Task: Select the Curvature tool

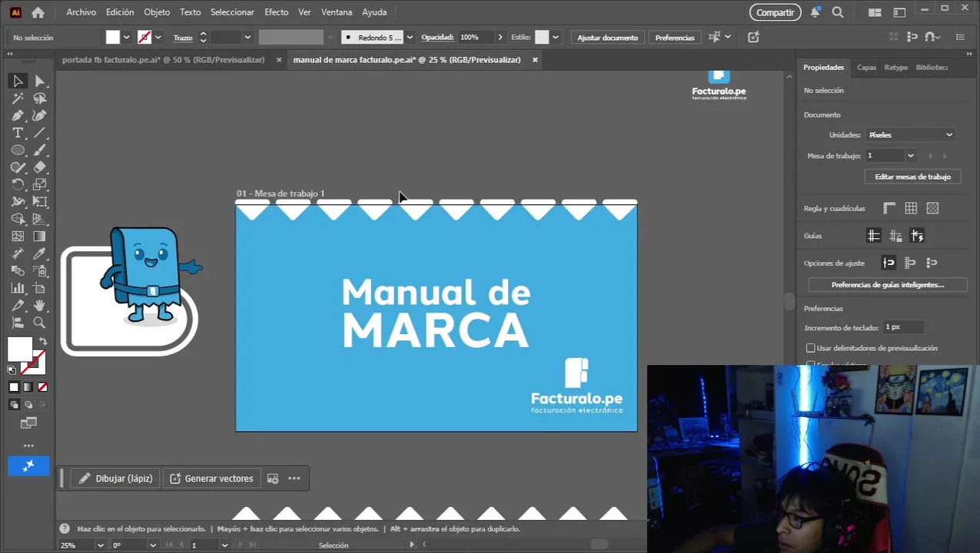Action: 40,115
